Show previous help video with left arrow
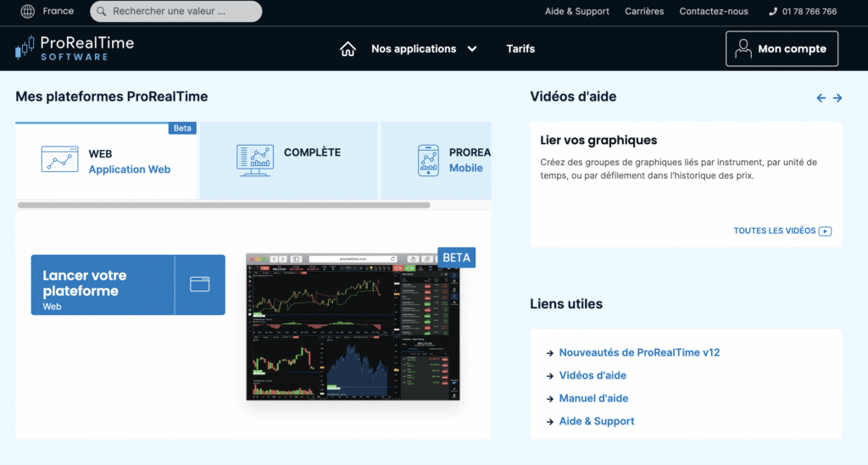 click(x=821, y=98)
